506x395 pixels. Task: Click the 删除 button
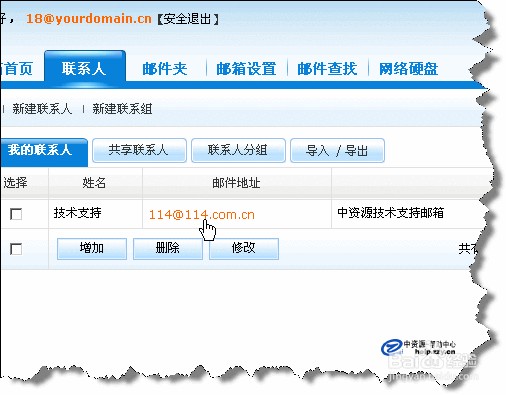(168, 248)
